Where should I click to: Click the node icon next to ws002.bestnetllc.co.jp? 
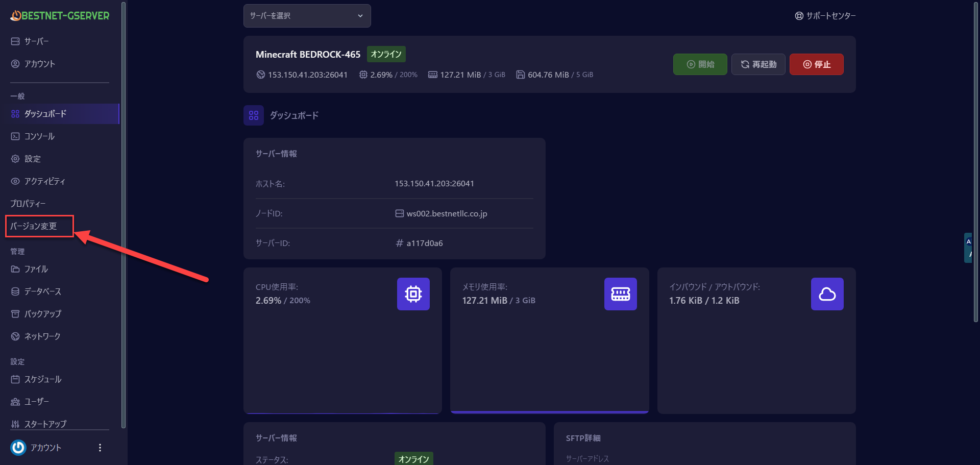coord(400,213)
